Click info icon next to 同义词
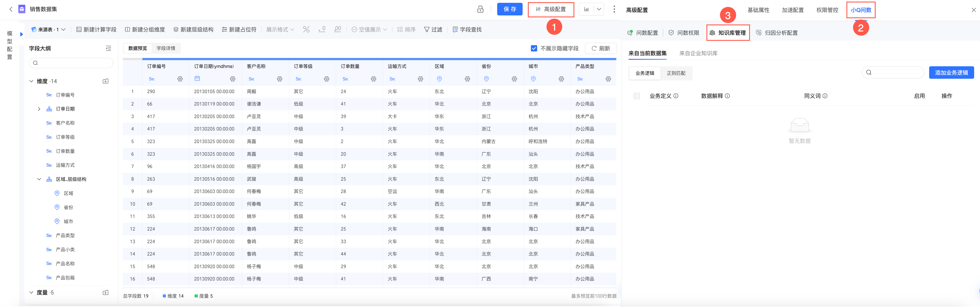The height and width of the screenshot is (307, 980). pyautogui.click(x=825, y=96)
